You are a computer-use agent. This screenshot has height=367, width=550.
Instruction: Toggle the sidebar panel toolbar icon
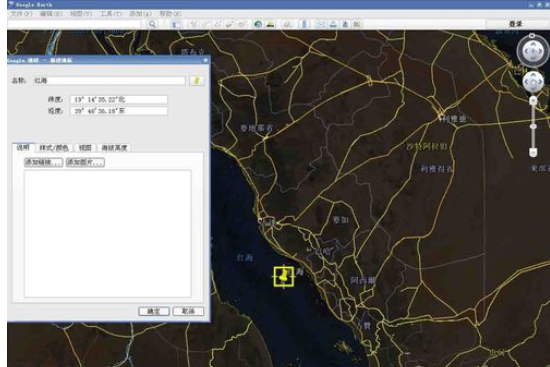(x=176, y=24)
